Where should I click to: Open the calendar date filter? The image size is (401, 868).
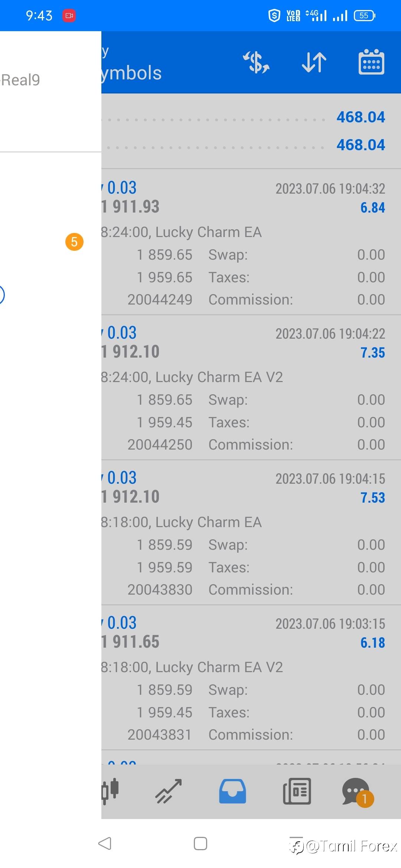tap(371, 62)
